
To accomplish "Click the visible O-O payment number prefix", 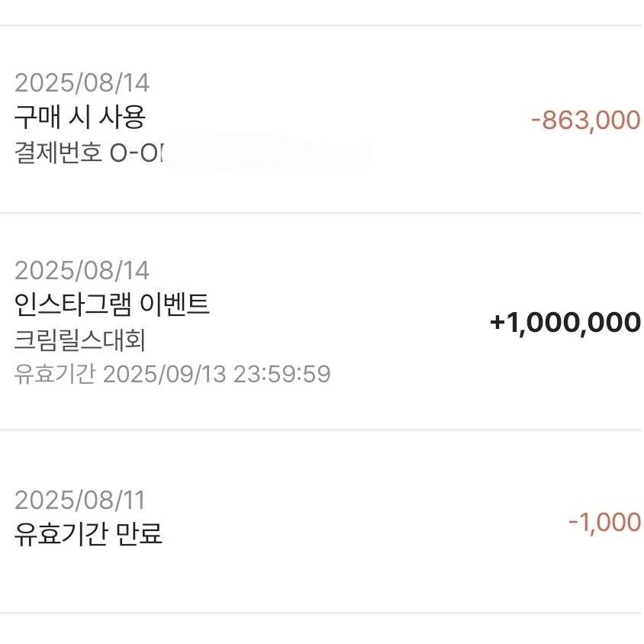I will (137, 153).
